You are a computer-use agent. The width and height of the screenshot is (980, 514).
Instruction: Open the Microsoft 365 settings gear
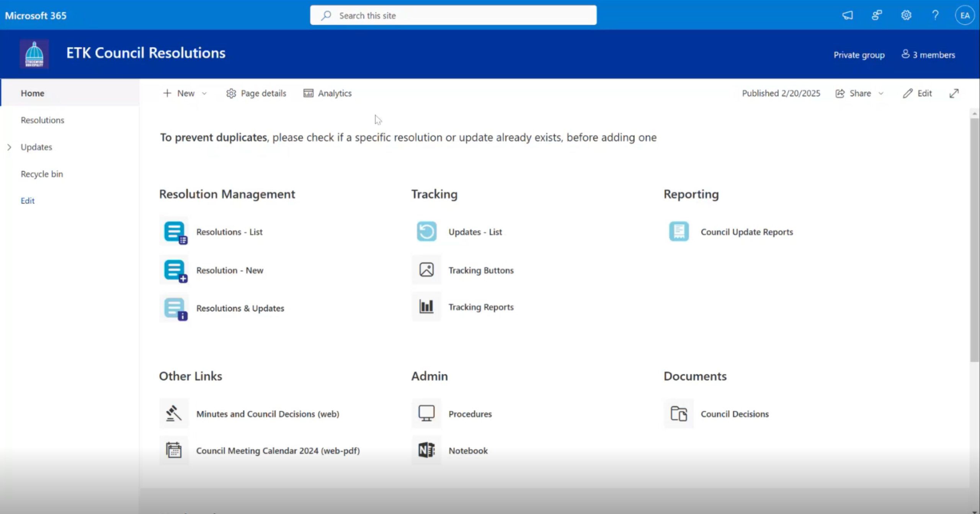tap(906, 15)
